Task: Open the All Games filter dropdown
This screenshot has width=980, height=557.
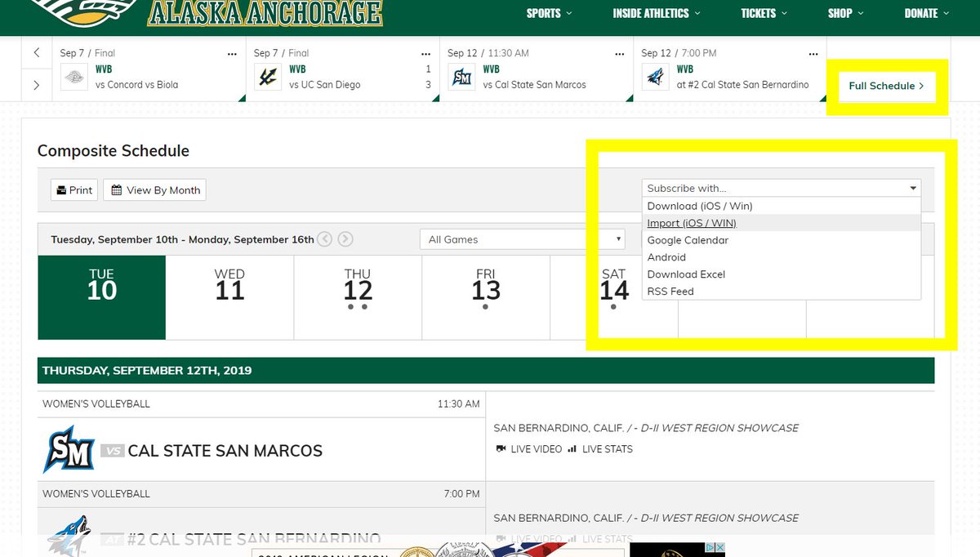Action: 523,239
